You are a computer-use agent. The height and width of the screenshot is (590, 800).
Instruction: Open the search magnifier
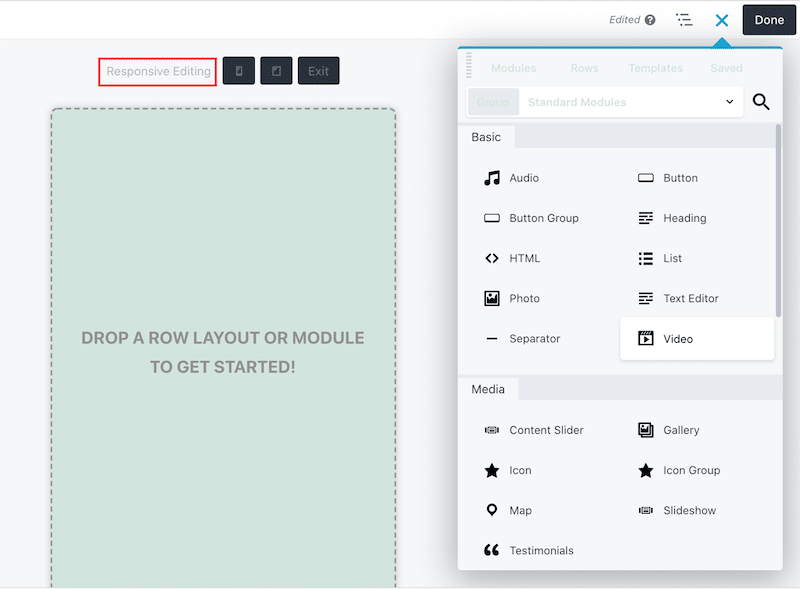point(761,102)
